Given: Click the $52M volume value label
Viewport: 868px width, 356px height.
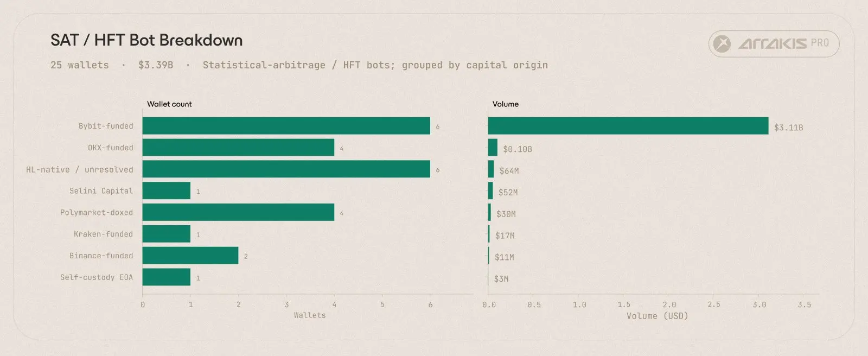Looking at the screenshot, I should click(508, 193).
